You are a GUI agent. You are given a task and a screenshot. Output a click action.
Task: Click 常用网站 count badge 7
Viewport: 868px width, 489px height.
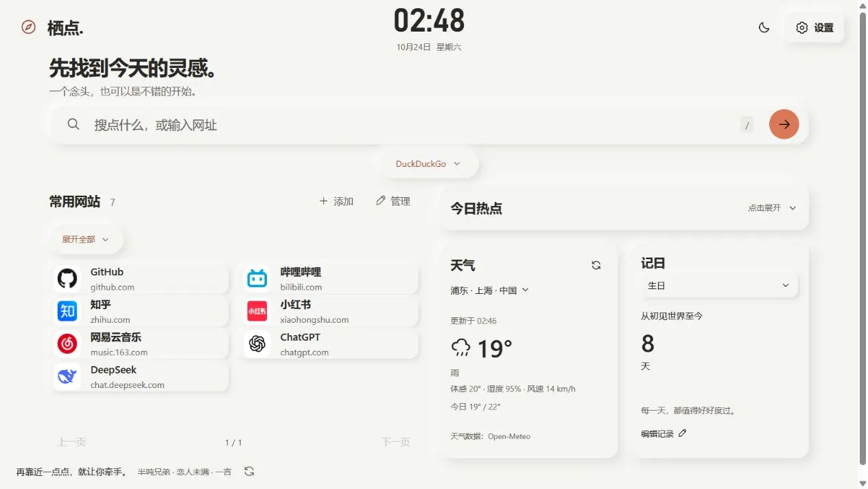[113, 202]
